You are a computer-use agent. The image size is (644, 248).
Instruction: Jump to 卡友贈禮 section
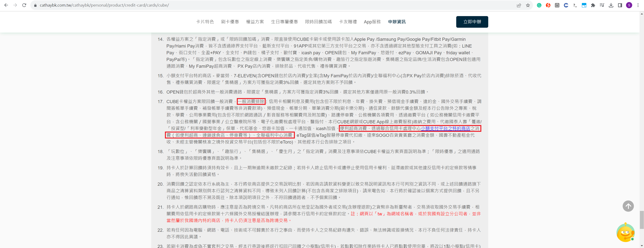pyautogui.click(x=348, y=22)
